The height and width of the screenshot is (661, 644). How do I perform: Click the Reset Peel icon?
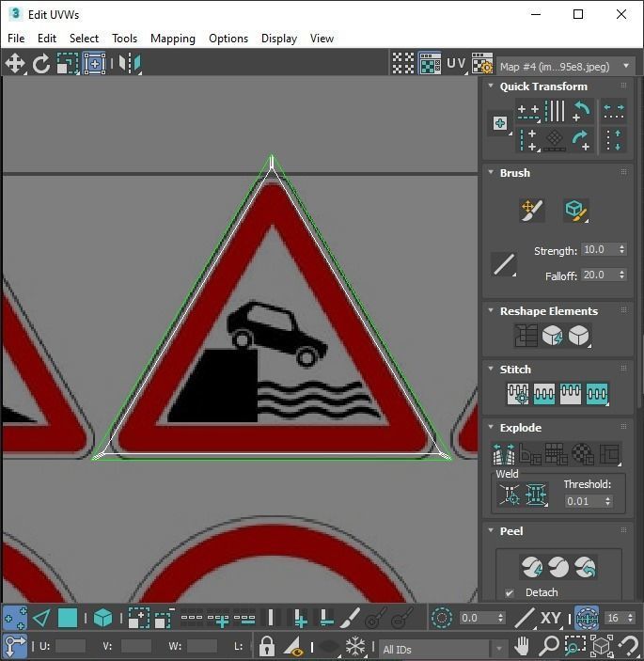point(585,567)
